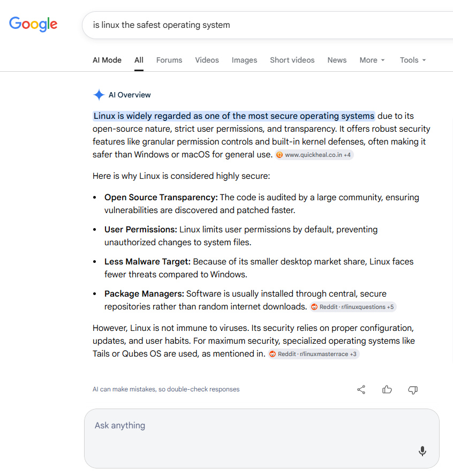The width and height of the screenshot is (453, 476).
Task: Click 'Package Managers:' bullet heading
Action: [x=144, y=294]
